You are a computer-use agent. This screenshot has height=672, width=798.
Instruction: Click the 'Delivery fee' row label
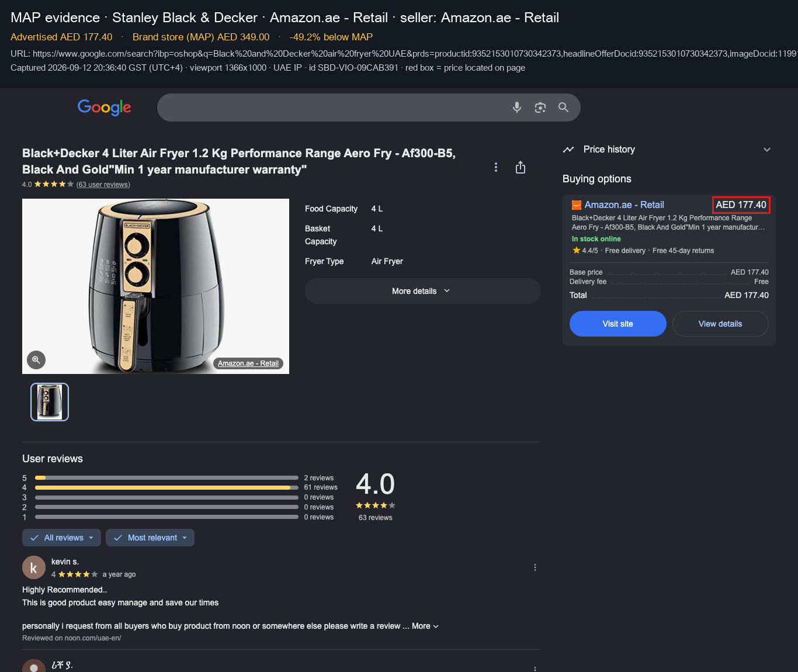pyautogui.click(x=588, y=282)
